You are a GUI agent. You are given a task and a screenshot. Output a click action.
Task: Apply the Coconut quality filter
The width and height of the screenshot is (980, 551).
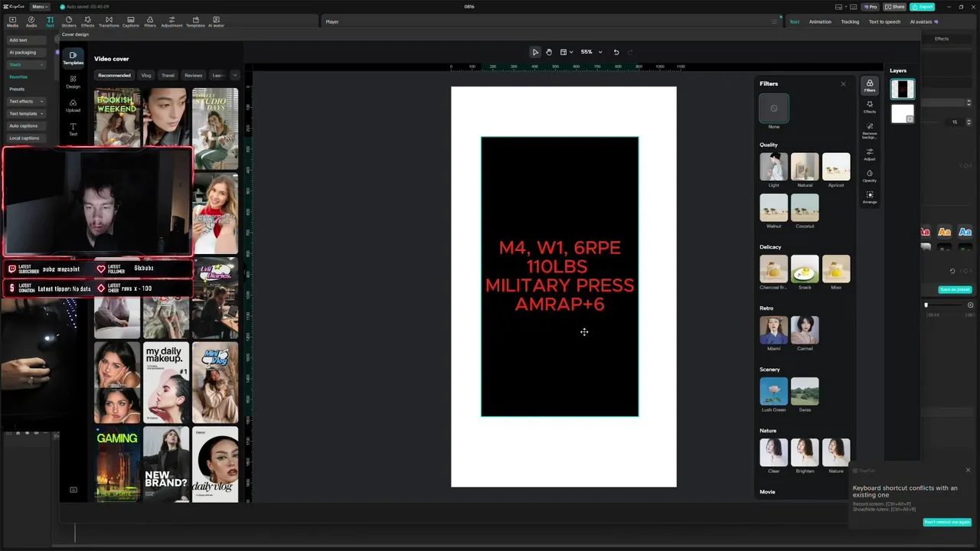805,207
